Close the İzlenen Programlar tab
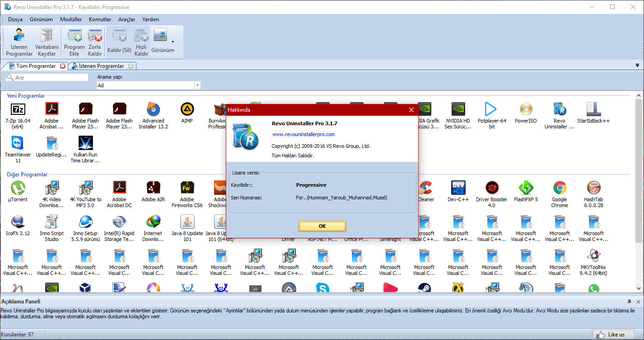The height and width of the screenshot is (340, 644). 131,66
